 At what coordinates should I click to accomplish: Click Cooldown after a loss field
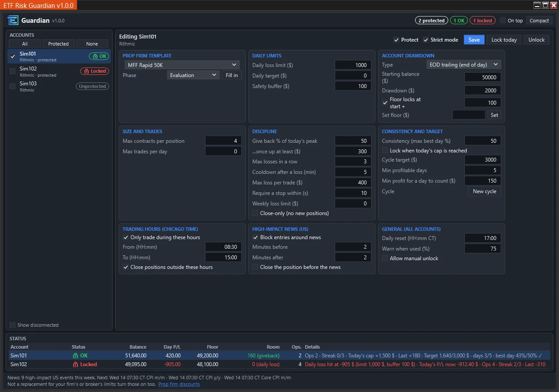(x=353, y=172)
